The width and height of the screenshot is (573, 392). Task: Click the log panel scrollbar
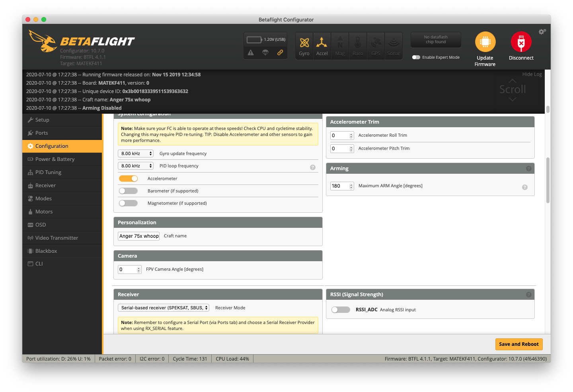point(548,109)
